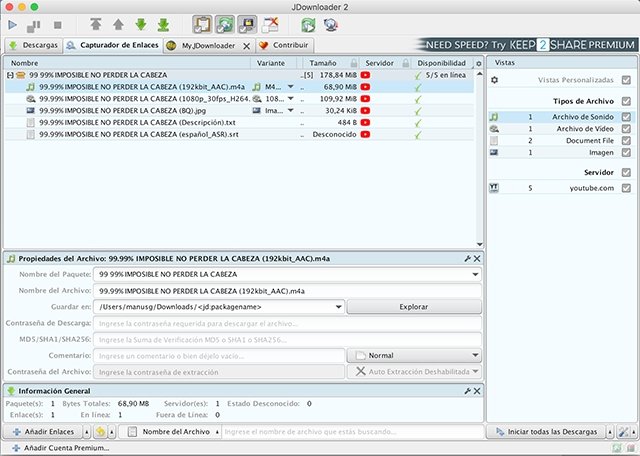This screenshot has height=456, width=640.
Task: Open the Descargas tab
Action: (33, 45)
